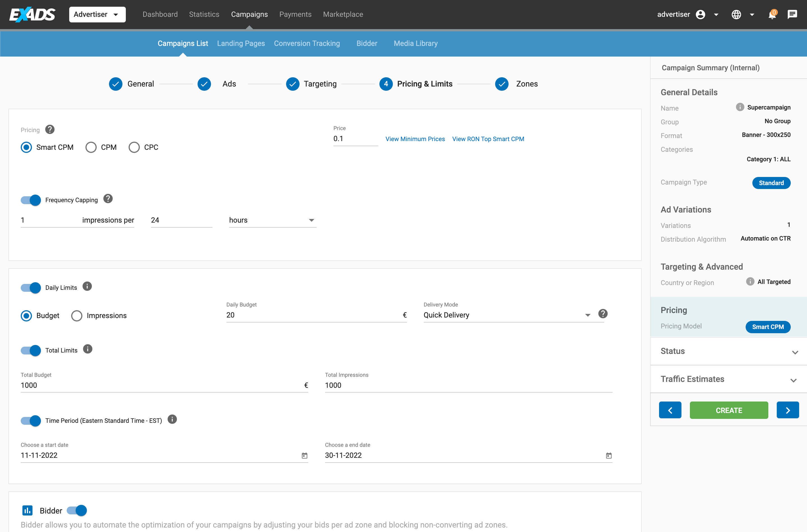Image resolution: width=807 pixels, height=532 pixels.
Task: Open the chat messages icon
Action: click(792, 14)
